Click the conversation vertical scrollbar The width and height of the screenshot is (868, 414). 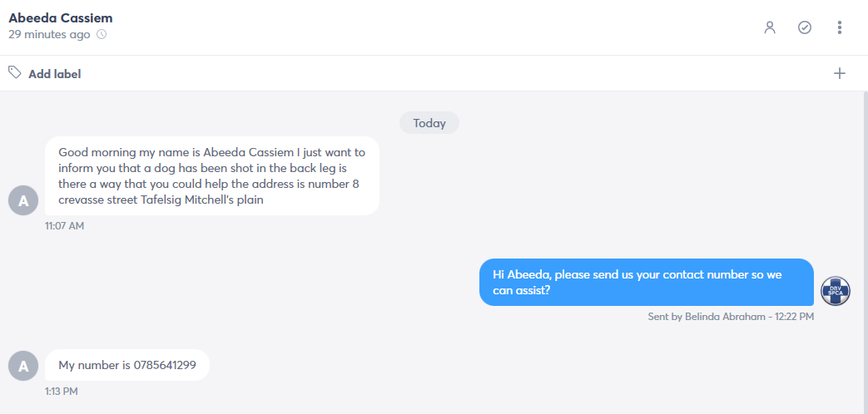pos(866,252)
